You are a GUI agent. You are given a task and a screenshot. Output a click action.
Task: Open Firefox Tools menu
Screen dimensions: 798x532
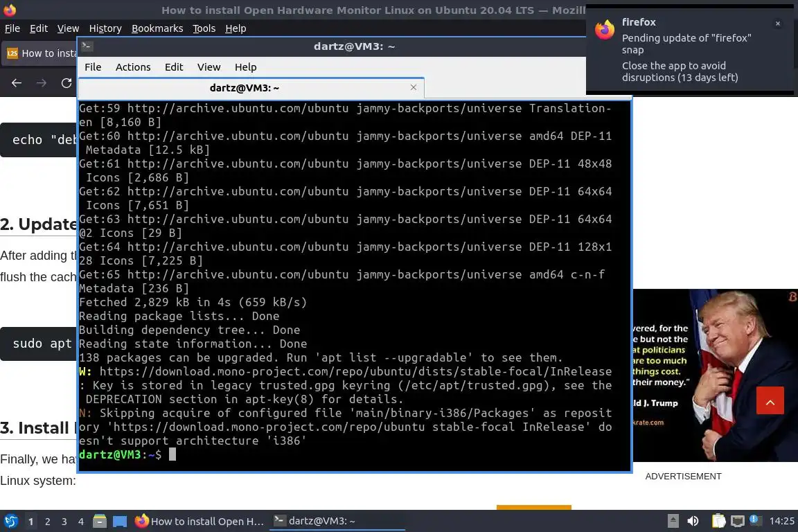coord(204,28)
